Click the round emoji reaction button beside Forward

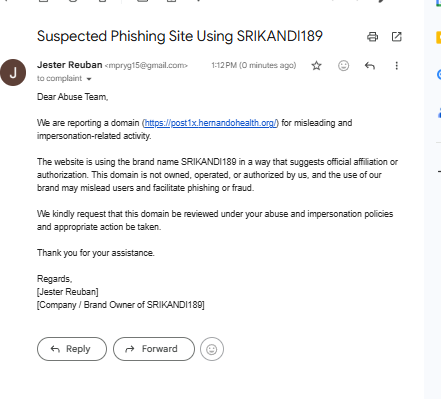point(212,349)
